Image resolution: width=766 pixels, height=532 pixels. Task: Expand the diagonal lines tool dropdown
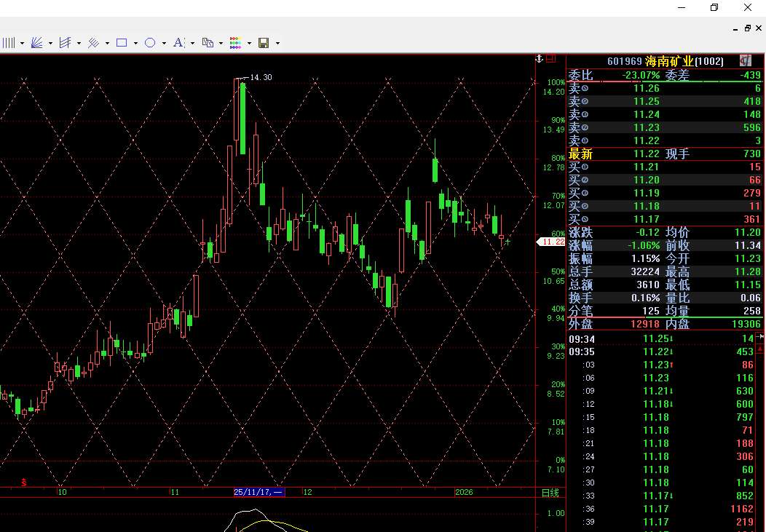(107, 44)
